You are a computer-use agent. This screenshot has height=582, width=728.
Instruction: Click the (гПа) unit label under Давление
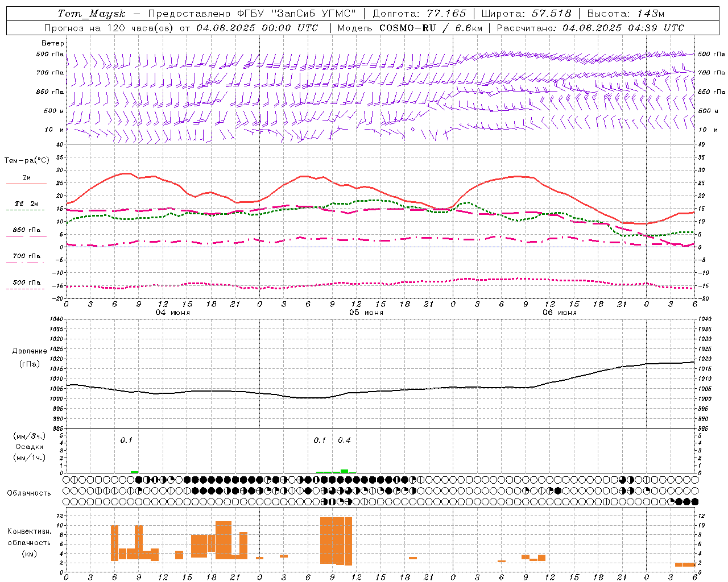coord(30,364)
